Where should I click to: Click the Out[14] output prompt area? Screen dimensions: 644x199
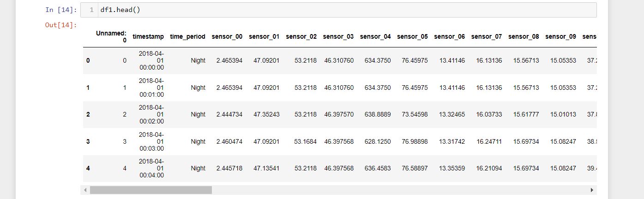click(60, 25)
